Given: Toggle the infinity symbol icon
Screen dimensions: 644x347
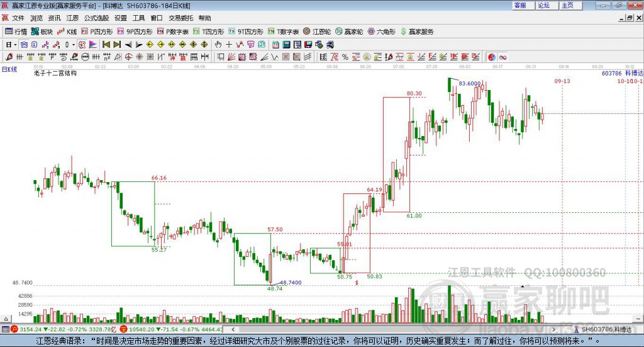Looking at the screenshot, I should pos(502,57).
